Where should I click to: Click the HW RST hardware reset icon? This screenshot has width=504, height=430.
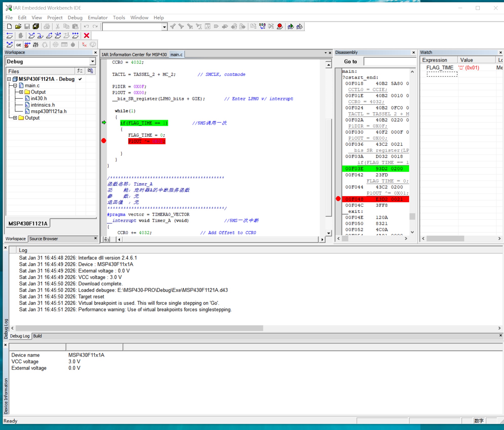36,45
